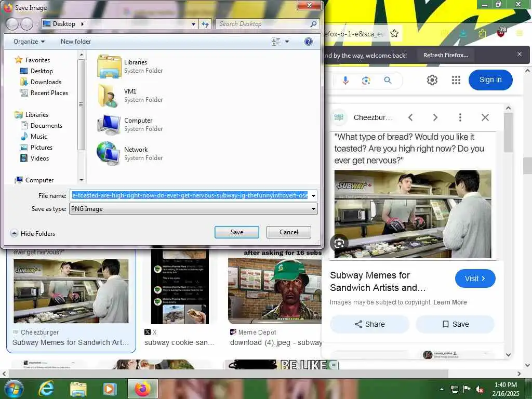This screenshot has width=532, height=399.
Task: Show previous image in preview panel
Action: 410,117
